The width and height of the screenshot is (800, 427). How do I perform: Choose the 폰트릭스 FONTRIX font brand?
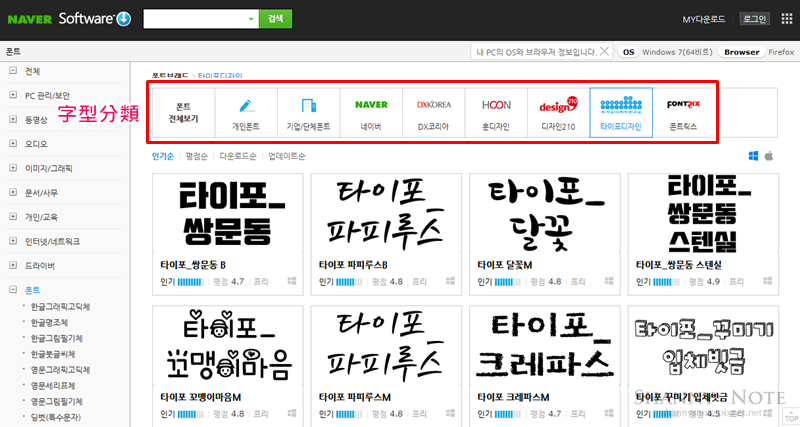pyautogui.click(x=683, y=113)
